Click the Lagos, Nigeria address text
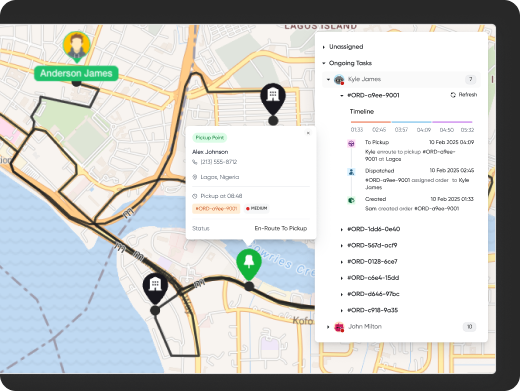The width and height of the screenshot is (520, 391). pos(220,177)
